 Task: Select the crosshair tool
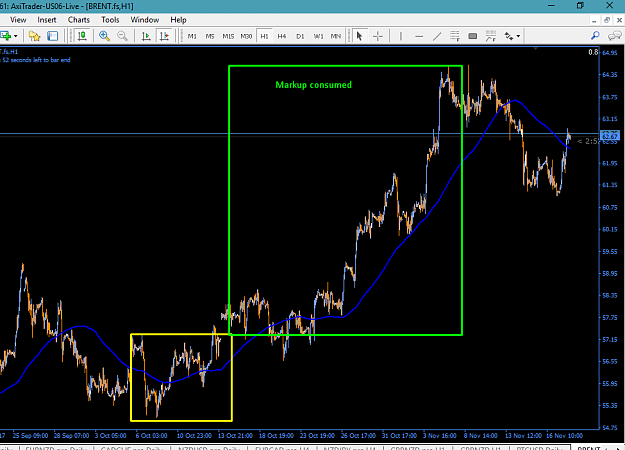coord(378,36)
